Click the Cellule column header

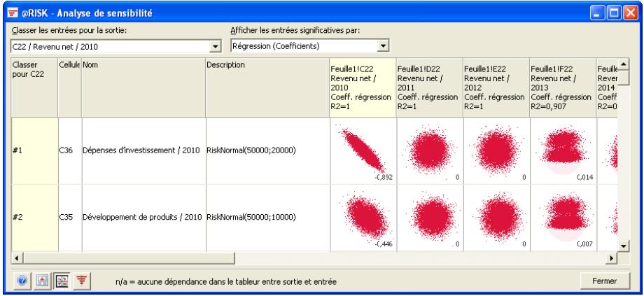(x=70, y=87)
